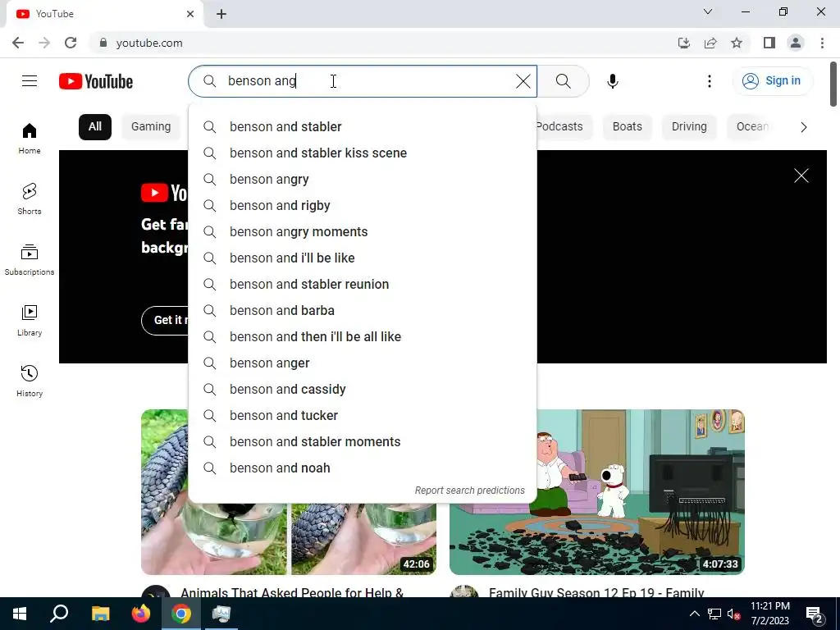Toggle the browser side panel

[x=769, y=43]
